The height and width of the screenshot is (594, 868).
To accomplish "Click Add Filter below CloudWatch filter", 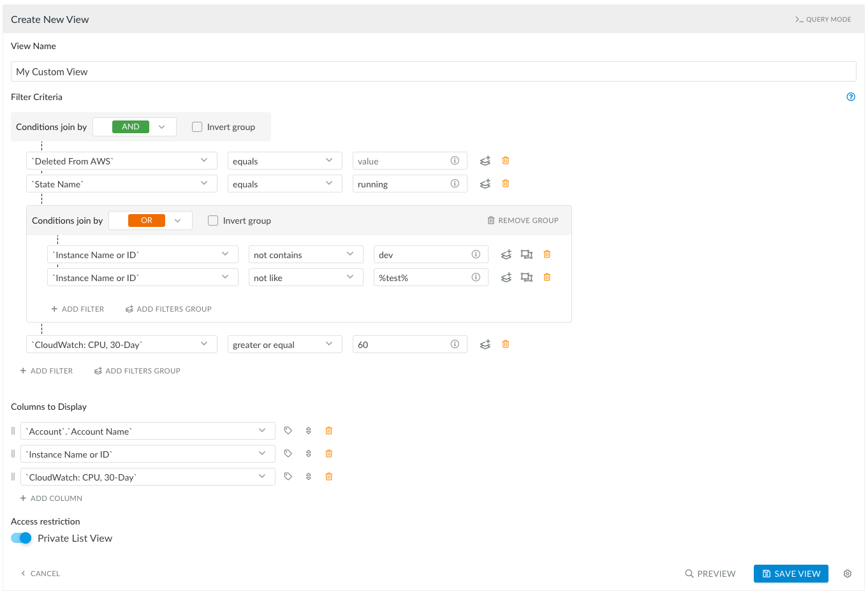I will tap(47, 371).
